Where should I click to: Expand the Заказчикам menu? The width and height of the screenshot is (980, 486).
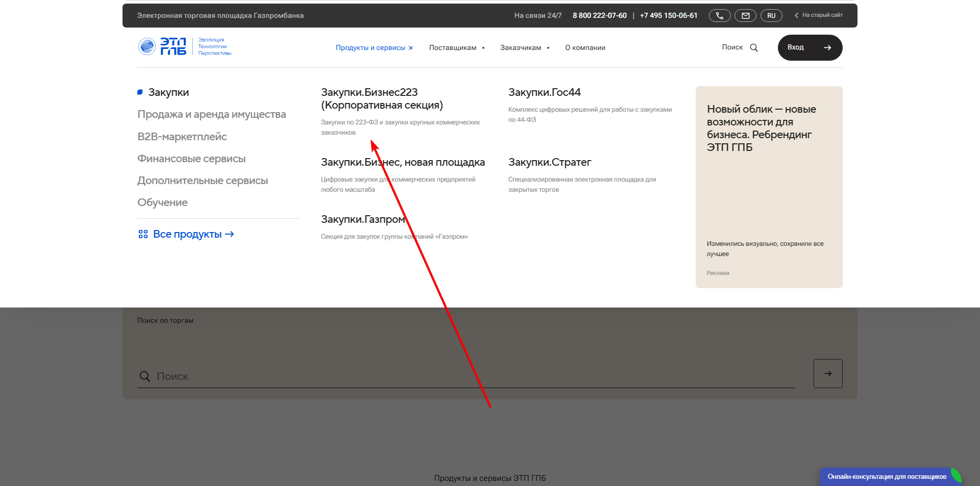(x=525, y=47)
